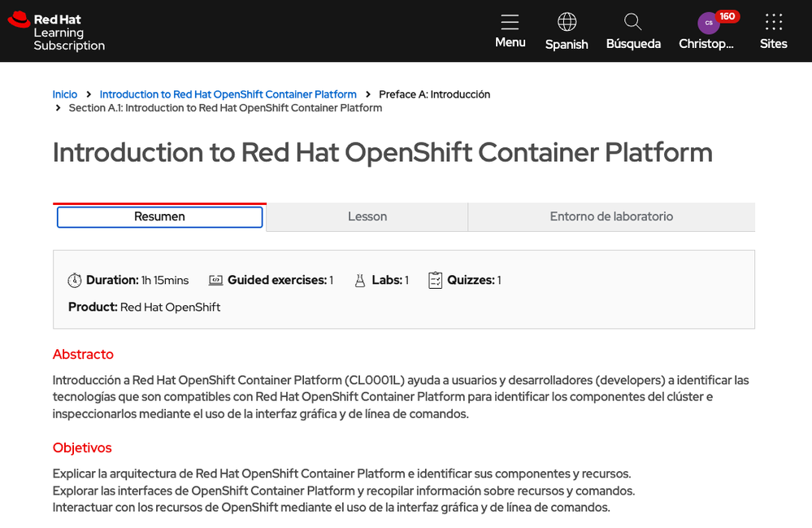Select the Resumen tab
The image size is (812, 528).
point(159,217)
